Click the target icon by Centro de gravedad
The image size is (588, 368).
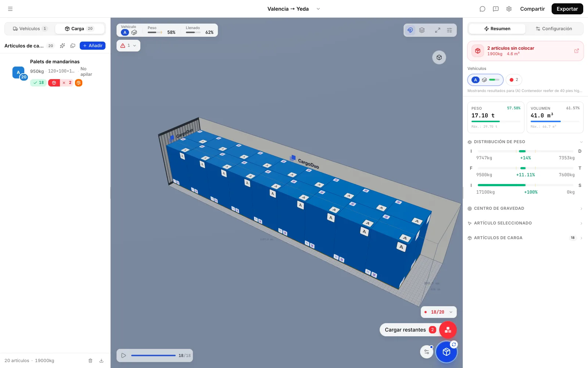(470, 209)
